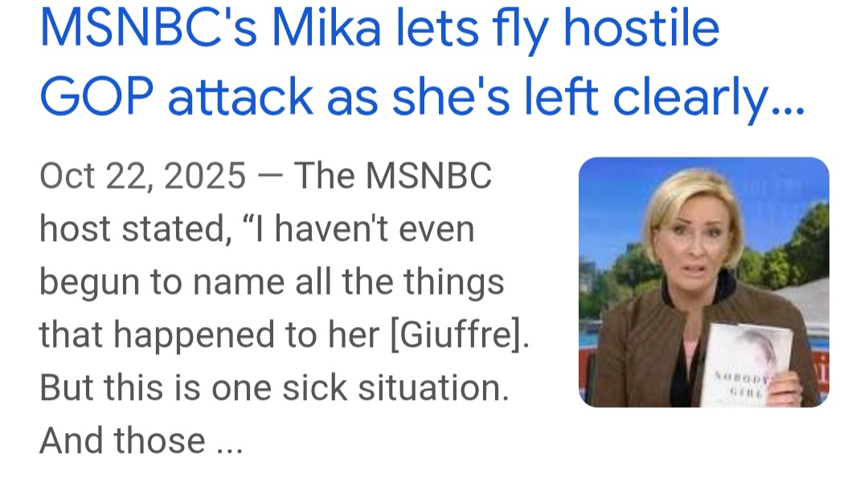Click the word "GOP" in the headline

95,96
